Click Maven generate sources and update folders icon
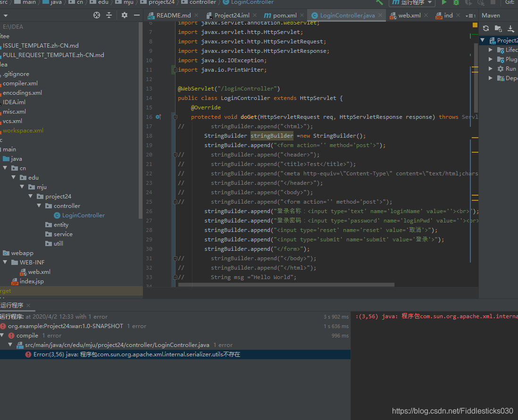Image resolution: width=518 pixels, height=420 pixels. click(498, 28)
